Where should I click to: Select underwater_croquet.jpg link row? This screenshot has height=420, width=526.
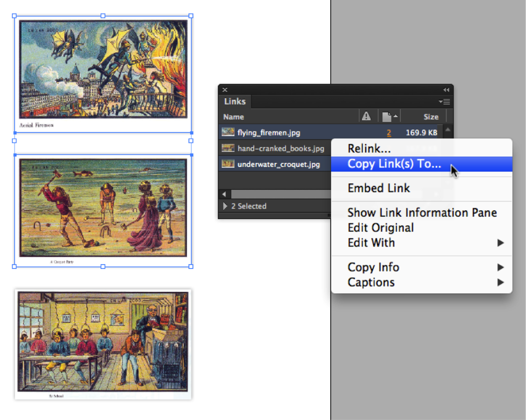275,164
